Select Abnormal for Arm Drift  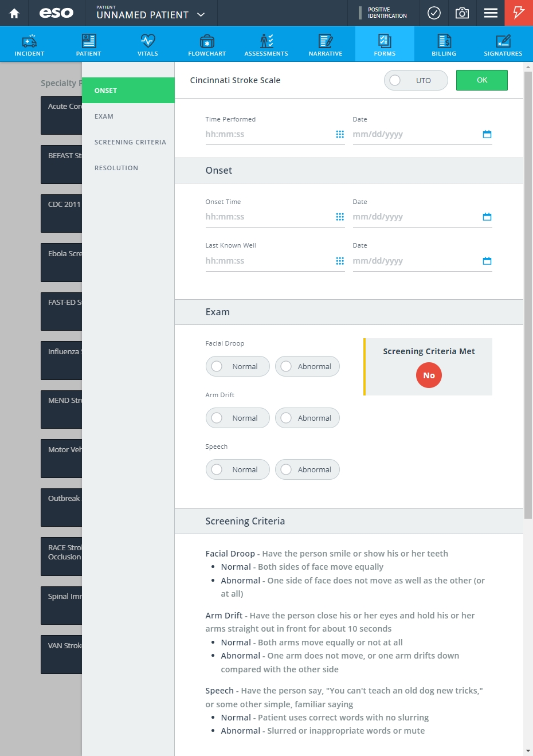coord(307,418)
